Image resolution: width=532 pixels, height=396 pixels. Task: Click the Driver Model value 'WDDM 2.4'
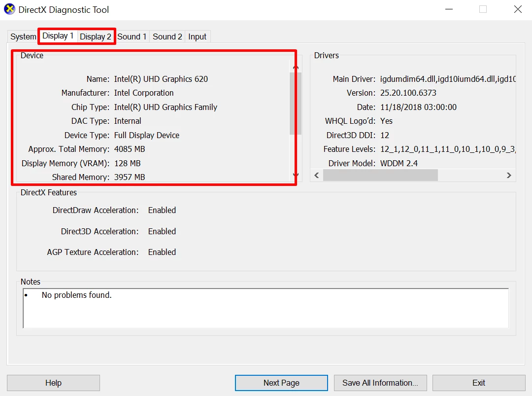pyautogui.click(x=399, y=164)
